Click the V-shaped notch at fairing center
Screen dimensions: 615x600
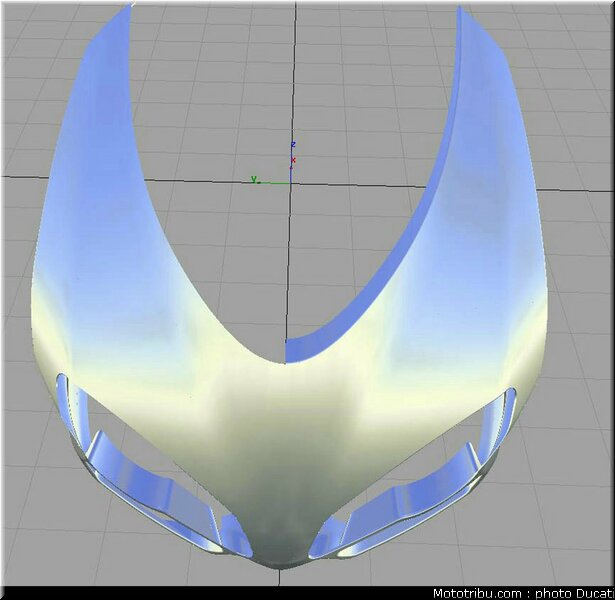(285, 362)
